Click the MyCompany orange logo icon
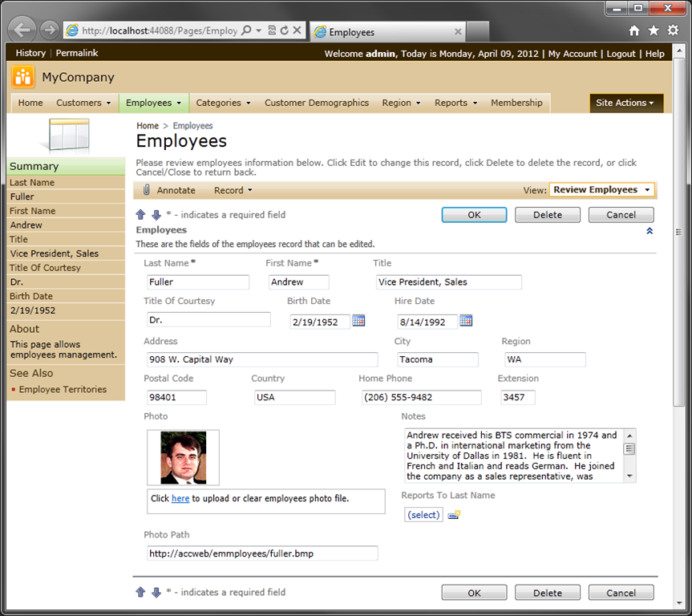 click(23, 77)
